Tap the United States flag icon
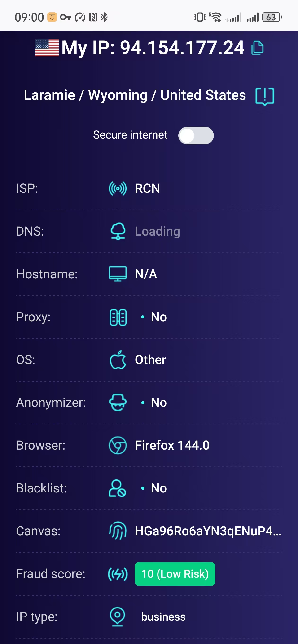The width and height of the screenshot is (298, 644). 47,48
